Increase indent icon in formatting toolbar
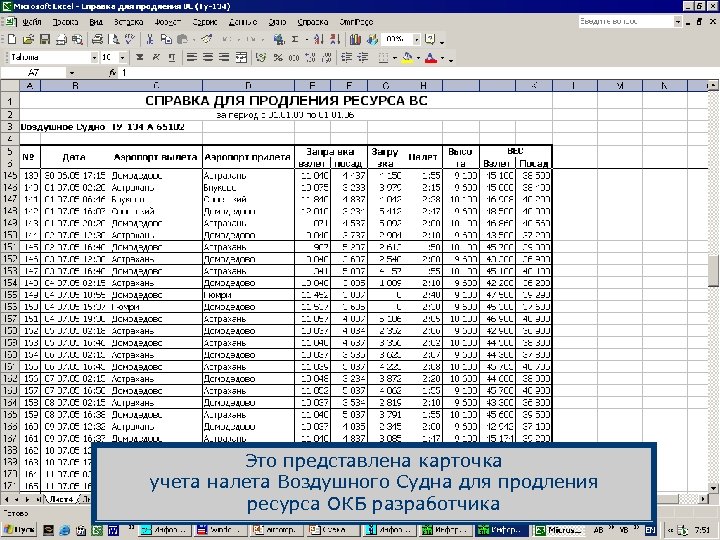 point(363,57)
